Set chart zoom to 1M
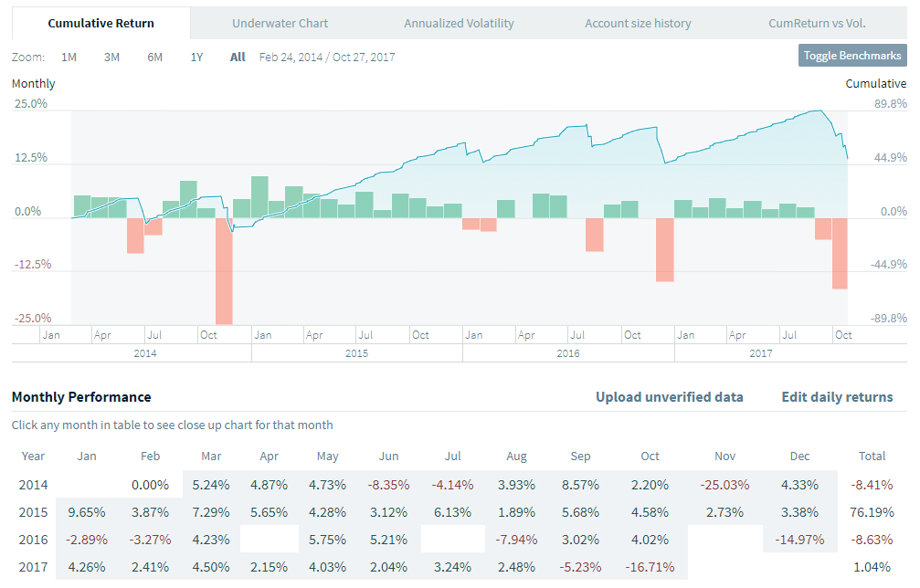The height and width of the screenshot is (588, 920). 69,57
